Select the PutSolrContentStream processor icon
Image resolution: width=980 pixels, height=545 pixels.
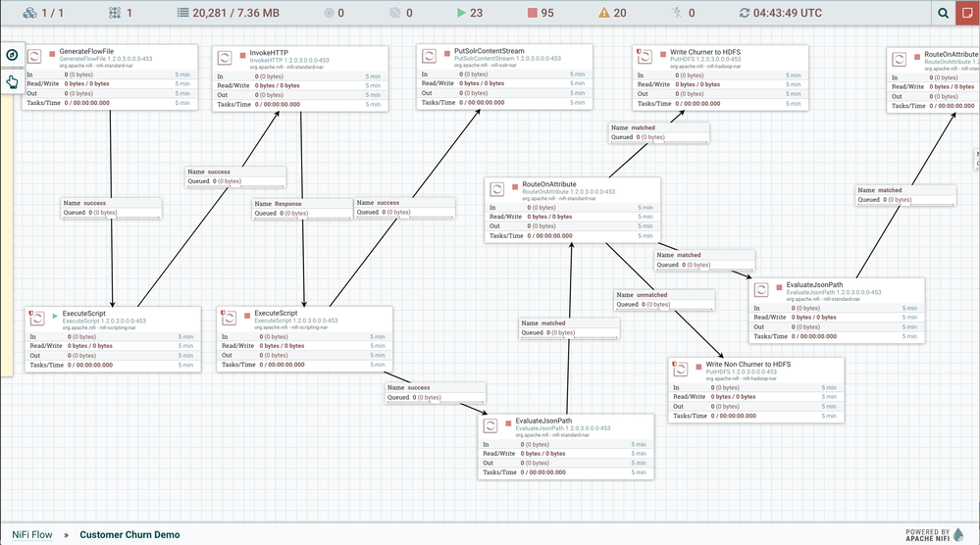tap(429, 56)
